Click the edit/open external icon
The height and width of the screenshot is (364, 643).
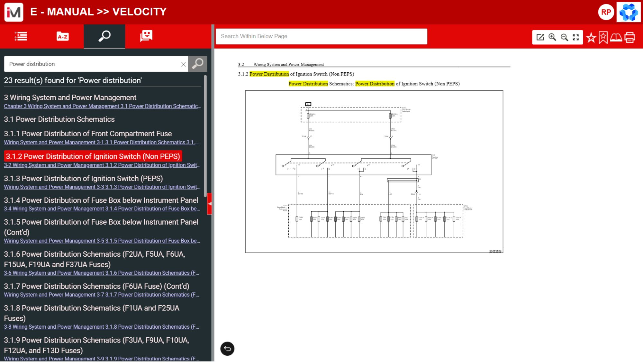(540, 37)
